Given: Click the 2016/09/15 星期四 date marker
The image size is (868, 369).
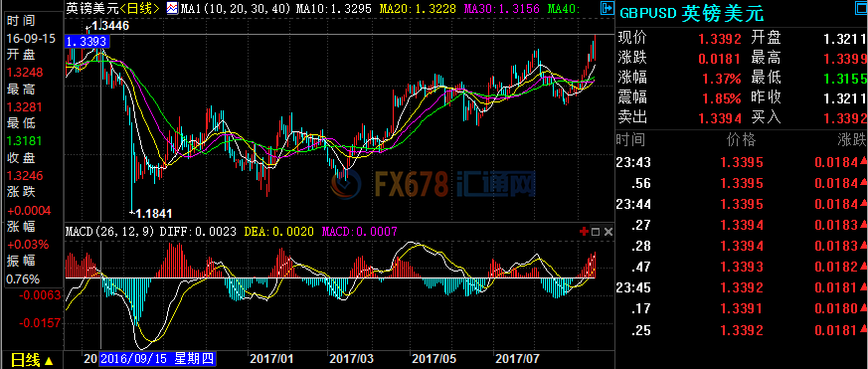Looking at the screenshot, I should 157,359.
